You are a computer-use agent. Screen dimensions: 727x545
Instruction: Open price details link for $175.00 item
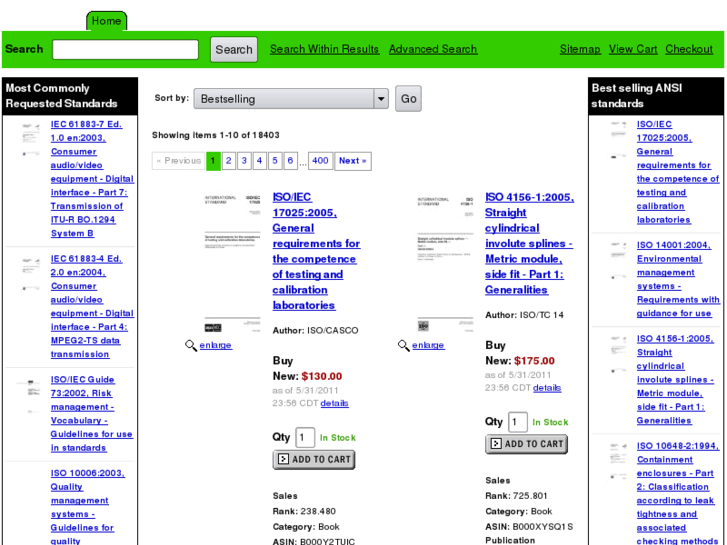point(547,388)
